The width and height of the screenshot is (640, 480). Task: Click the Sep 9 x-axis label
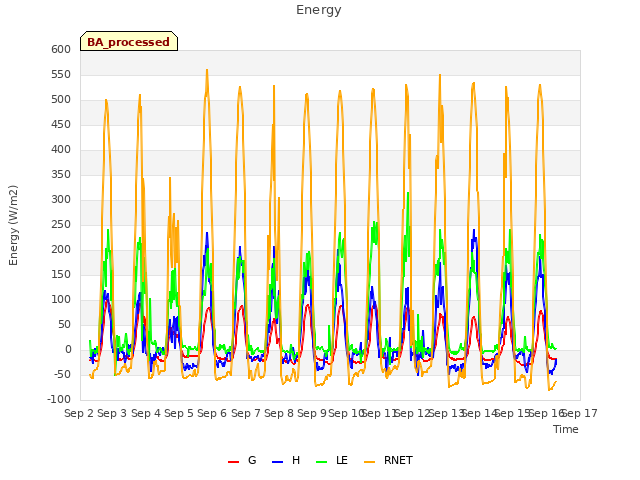(312, 413)
